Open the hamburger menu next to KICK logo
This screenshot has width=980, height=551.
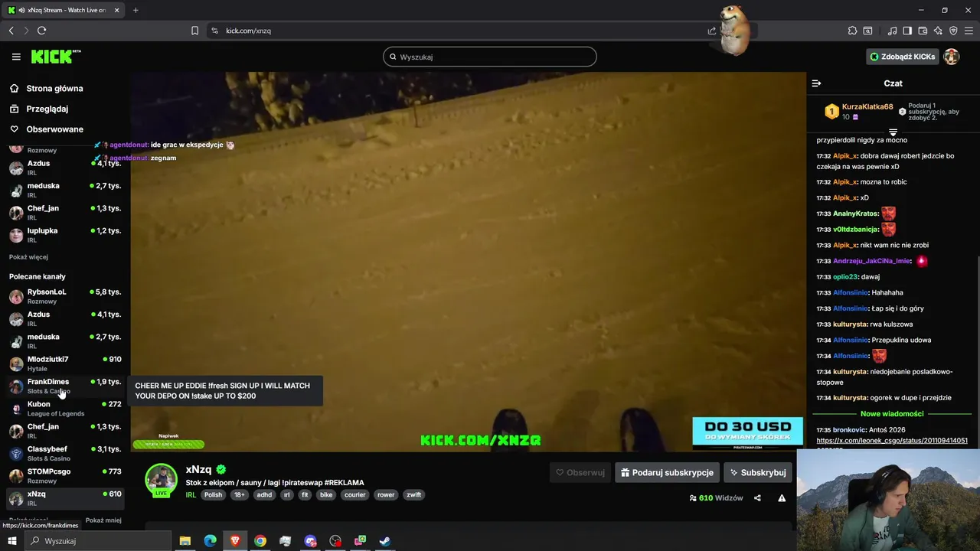[16, 57]
